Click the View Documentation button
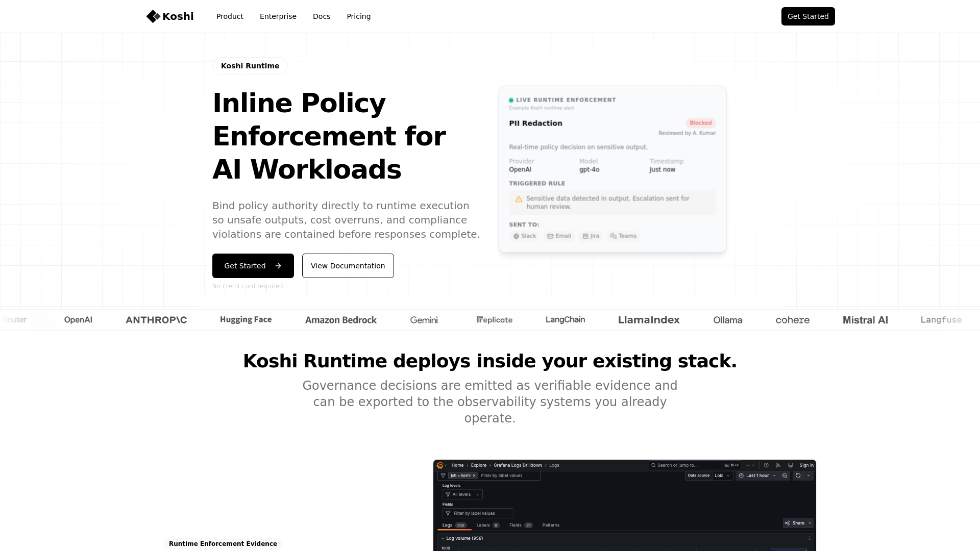The image size is (980, 551). [x=348, y=266]
